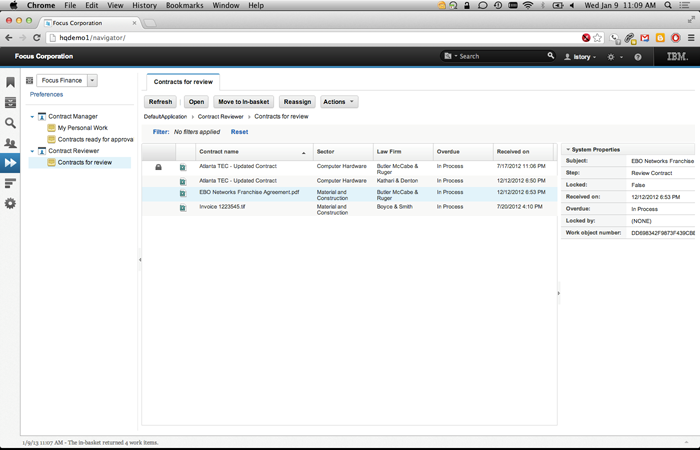
Task: Open the Bookmarks menu in menu bar
Action: (184, 5)
